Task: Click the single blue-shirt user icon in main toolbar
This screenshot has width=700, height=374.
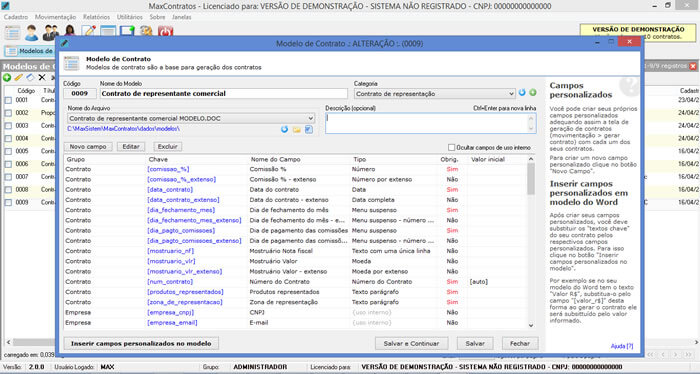Action: [x=31, y=33]
